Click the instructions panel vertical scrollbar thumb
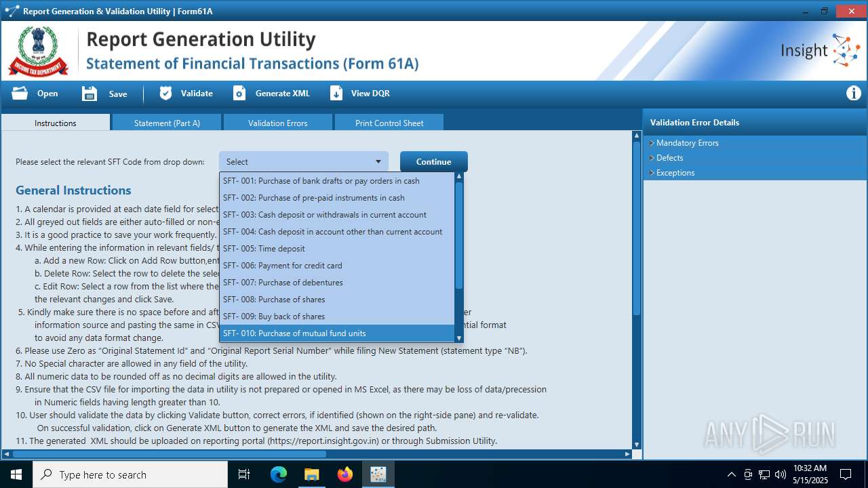This screenshot has height=488, width=868. click(x=637, y=228)
